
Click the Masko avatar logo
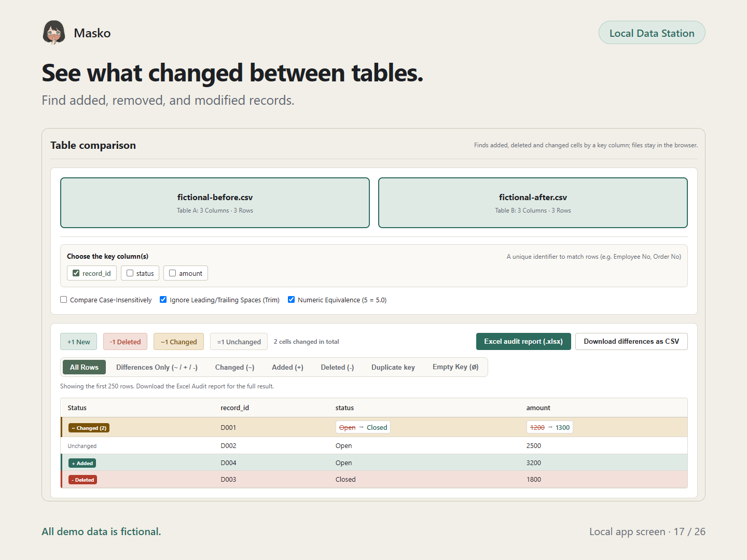click(54, 33)
